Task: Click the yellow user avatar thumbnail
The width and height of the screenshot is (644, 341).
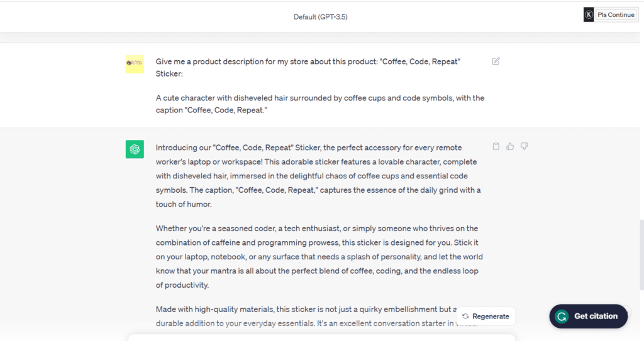Action: click(135, 63)
